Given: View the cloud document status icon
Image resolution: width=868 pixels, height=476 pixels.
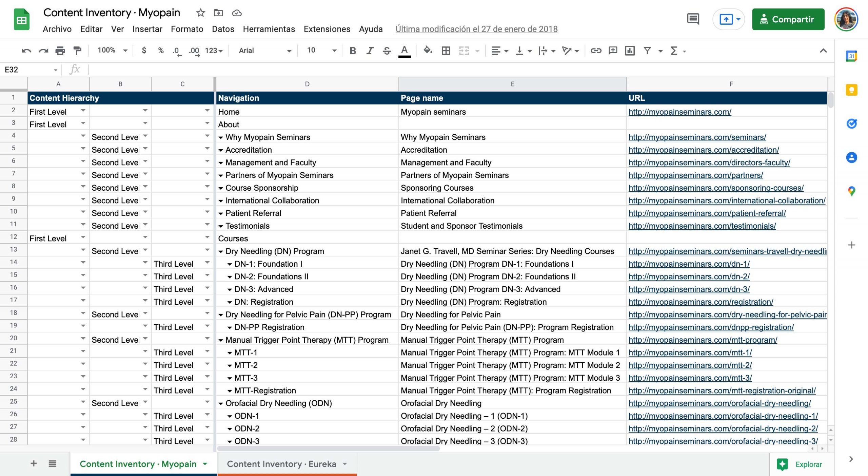Looking at the screenshot, I should click(x=237, y=13).
